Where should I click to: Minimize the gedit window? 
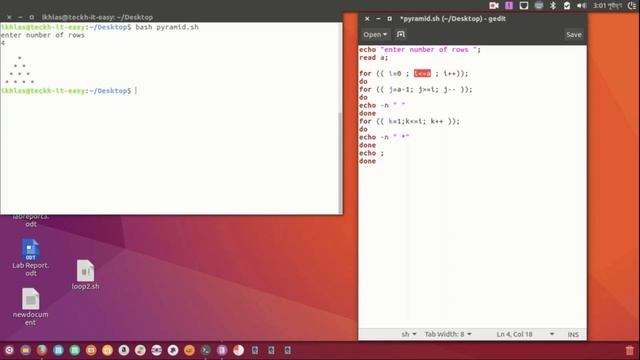point(378,19)
